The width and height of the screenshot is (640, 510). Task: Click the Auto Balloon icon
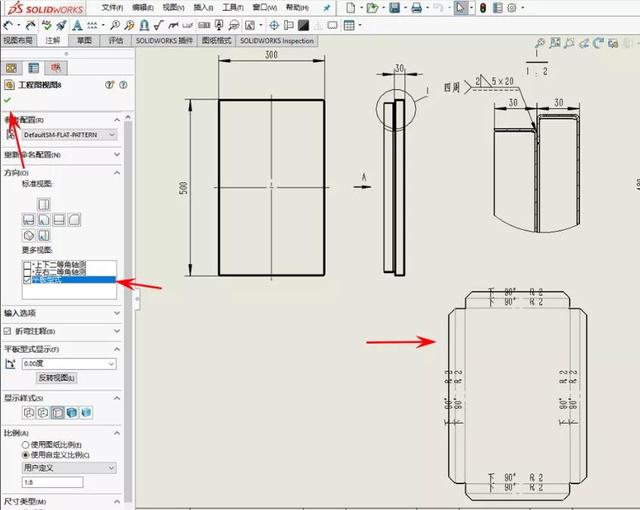(129, 25)
